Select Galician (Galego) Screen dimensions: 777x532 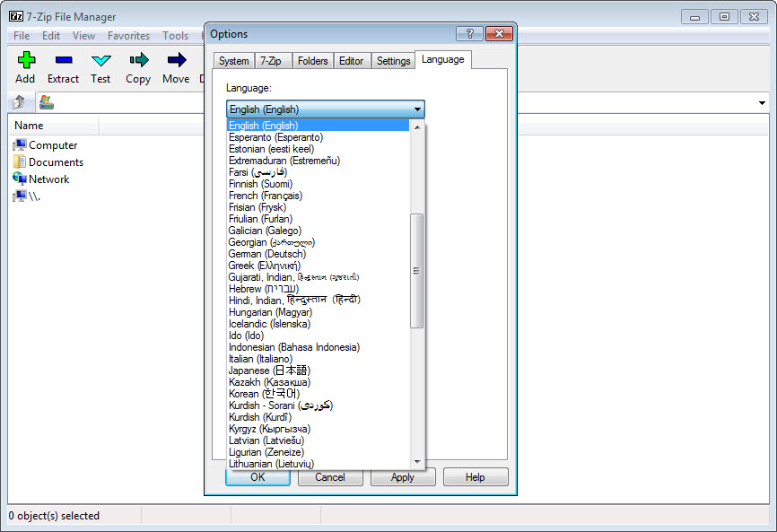[319, 231]
